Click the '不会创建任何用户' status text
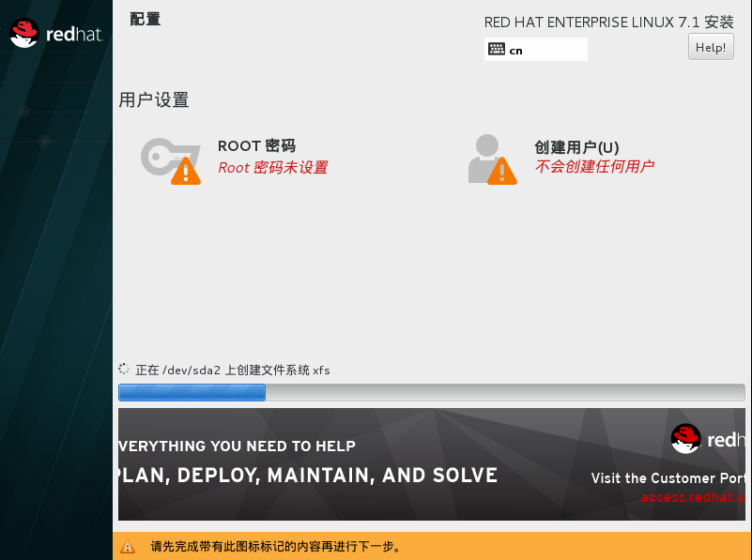The height and width of the screenshot is (560, 752). click(x=593, y=167)
